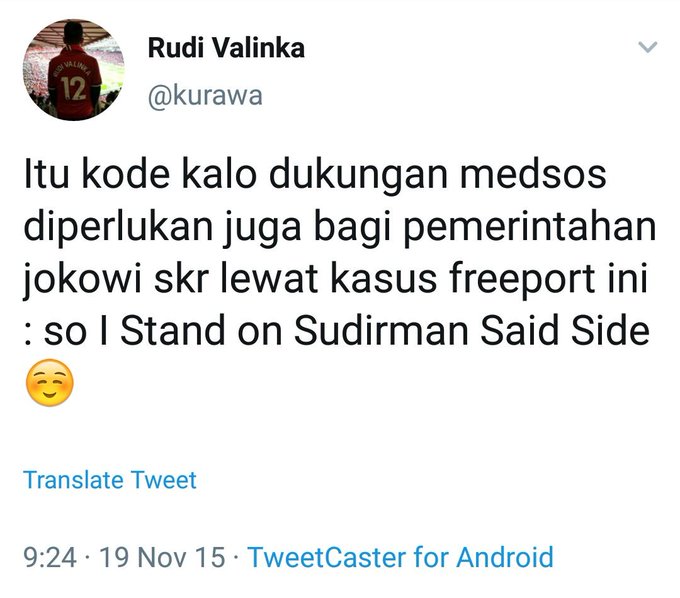Click Translate Tweet

click(110, 480)
